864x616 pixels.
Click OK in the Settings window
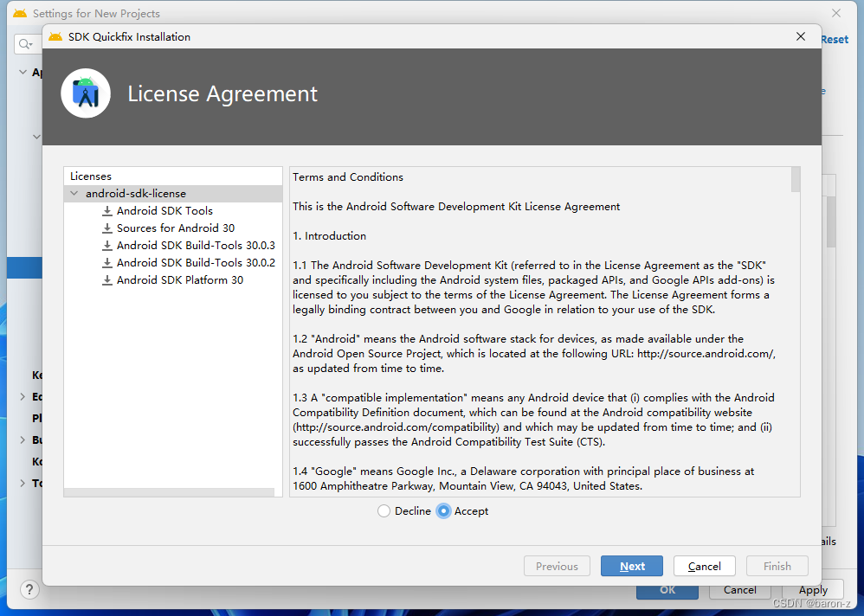click(667, 590)
